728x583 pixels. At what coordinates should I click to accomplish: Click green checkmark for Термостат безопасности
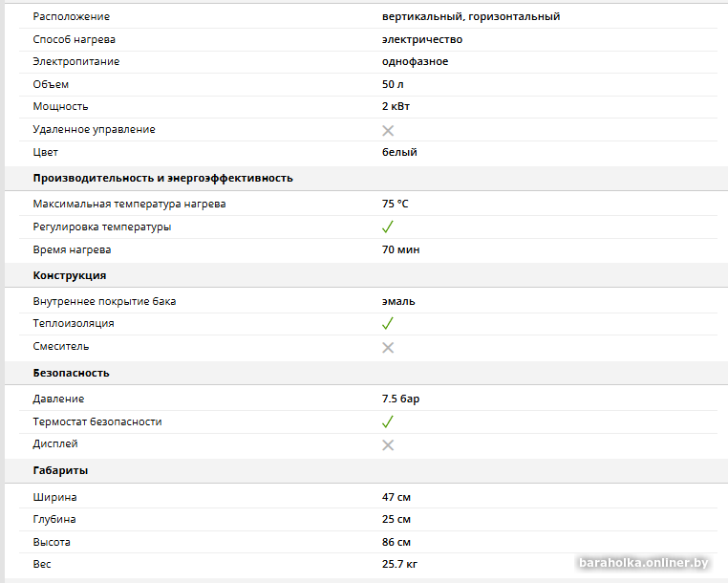pyautogui.click(x=387, y=421)
